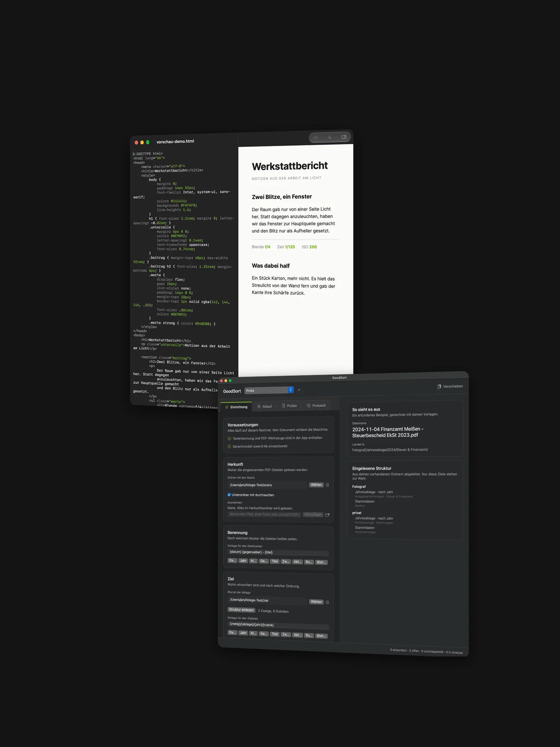
Task: Click the outline list icon in editor toolbar
Action: (316, 138)
